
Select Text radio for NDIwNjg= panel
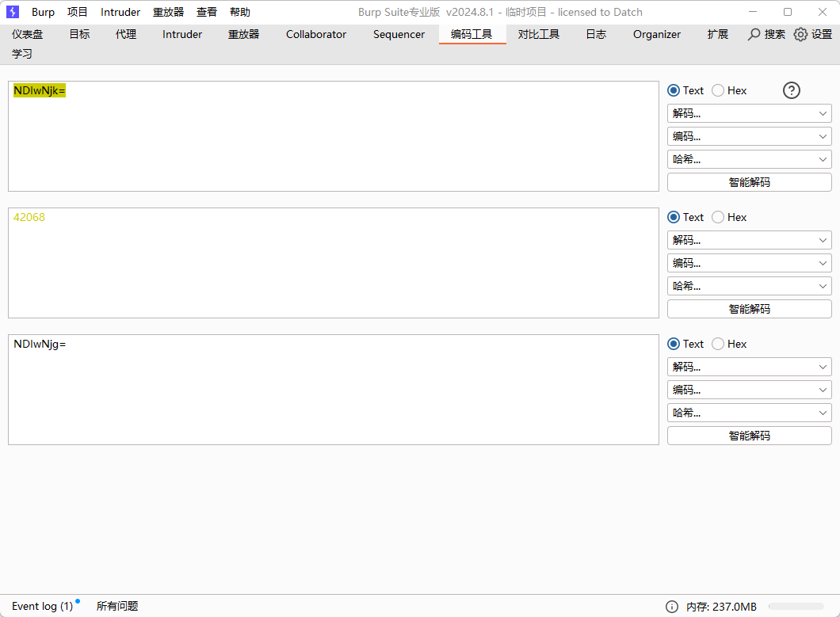click(x=674, y=344)
